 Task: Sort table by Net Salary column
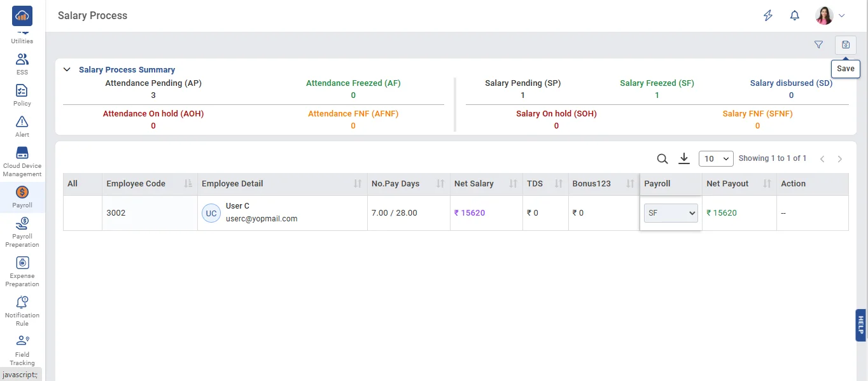point(513,184)
